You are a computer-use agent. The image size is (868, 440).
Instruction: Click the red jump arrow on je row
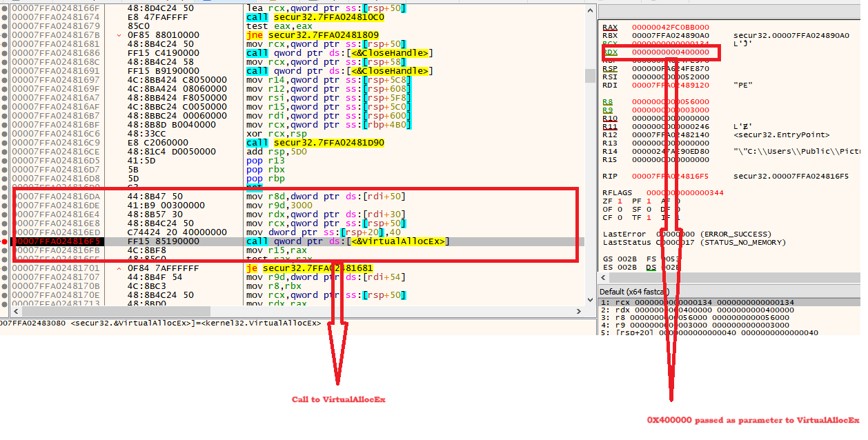click(x=120, y=268)
